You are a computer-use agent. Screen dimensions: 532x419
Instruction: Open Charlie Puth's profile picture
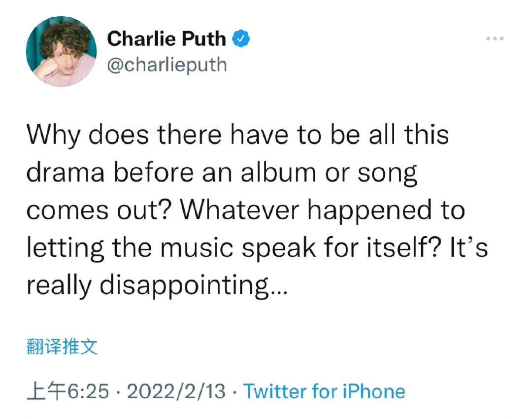pyautogui.click(x=62, y=51)
